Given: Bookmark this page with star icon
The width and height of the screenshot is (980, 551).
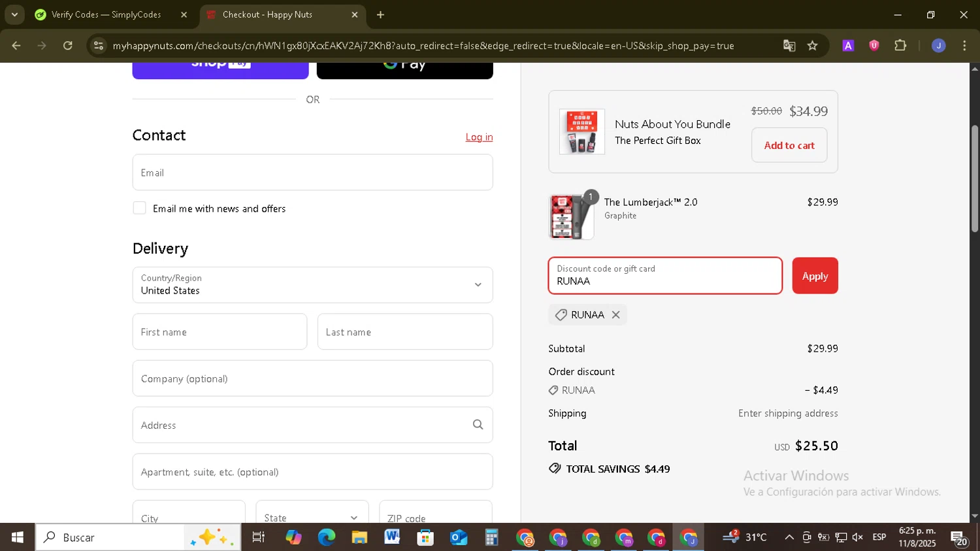Looking at the screenshot, I should pos(812,46).
